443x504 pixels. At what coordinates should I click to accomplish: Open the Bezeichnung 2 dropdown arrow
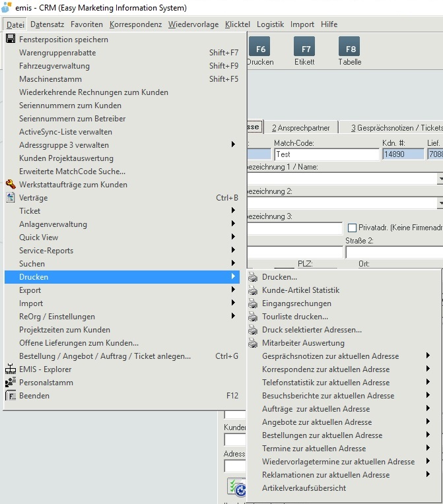440,203
